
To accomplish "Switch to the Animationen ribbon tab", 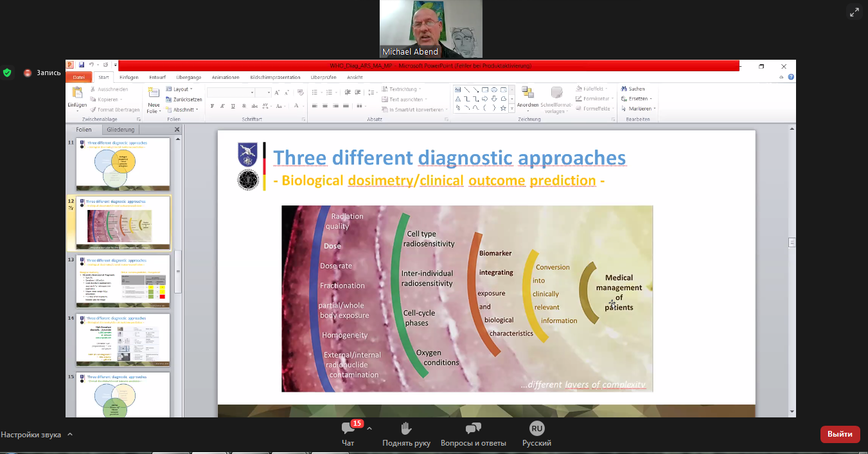I will 226,78.
